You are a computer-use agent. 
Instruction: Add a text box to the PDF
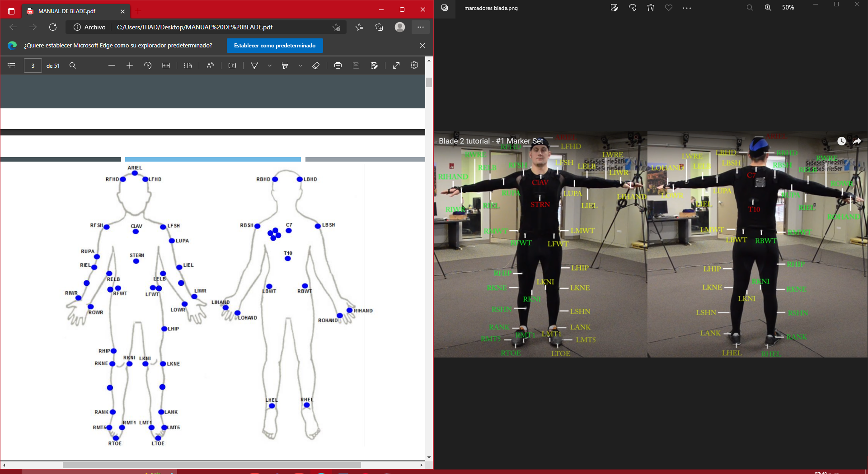(232, 65)
